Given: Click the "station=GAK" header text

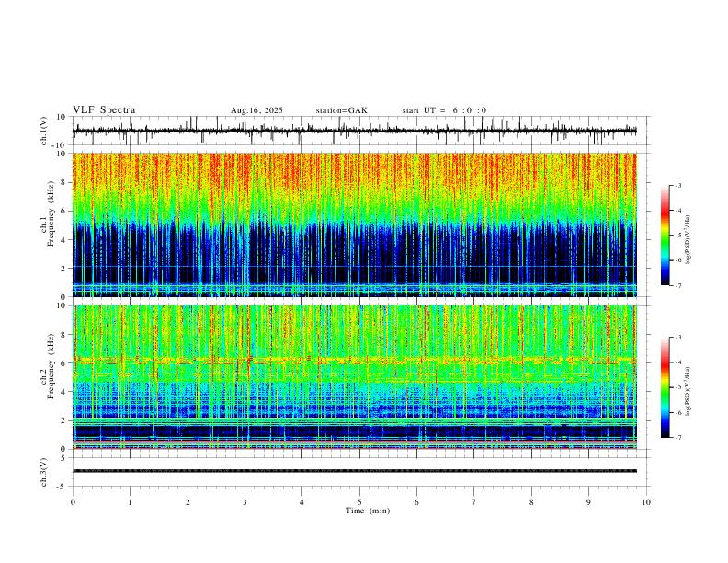Looking at the screenshot, I should (x=342, y=110).
